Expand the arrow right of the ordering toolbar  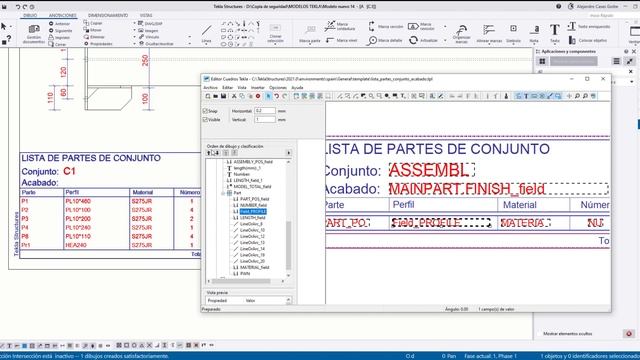pyautogui.click(x=289, y=153)
